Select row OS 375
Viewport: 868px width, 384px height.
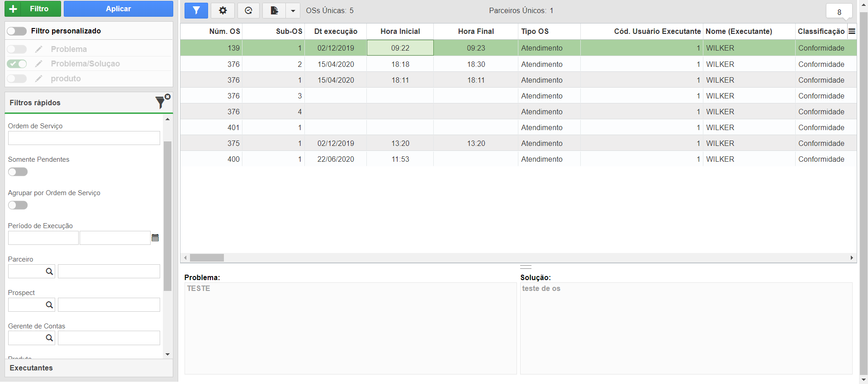(518, 143)
